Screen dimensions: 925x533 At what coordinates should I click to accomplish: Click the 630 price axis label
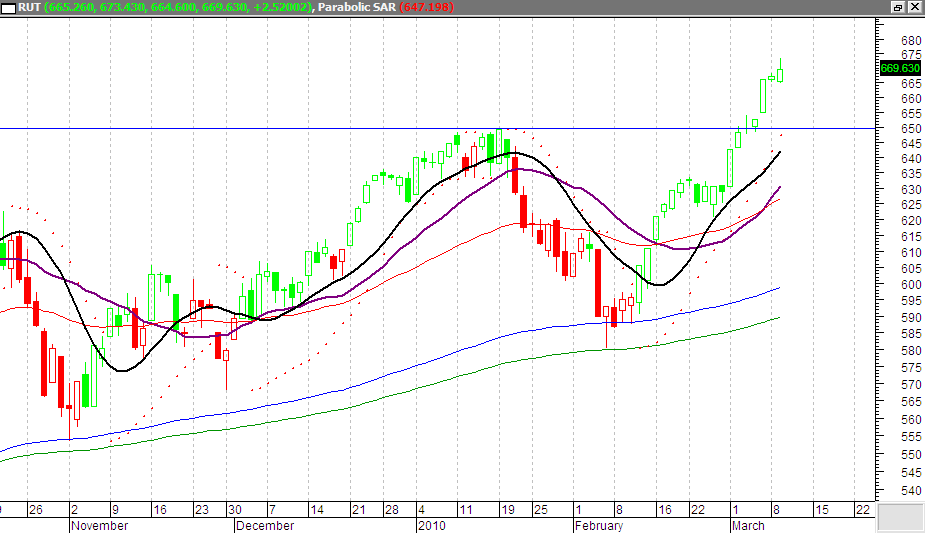pyautogui.click(x=911, y=189)
